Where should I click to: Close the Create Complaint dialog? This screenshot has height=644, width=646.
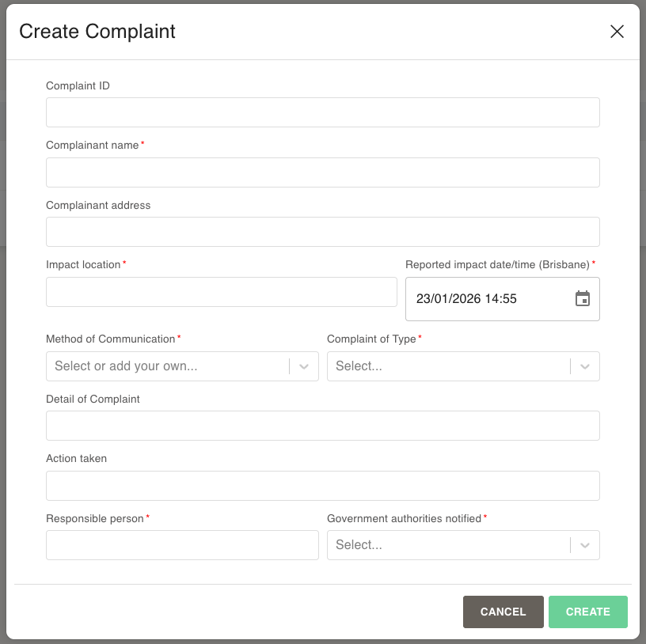[617, 32]
